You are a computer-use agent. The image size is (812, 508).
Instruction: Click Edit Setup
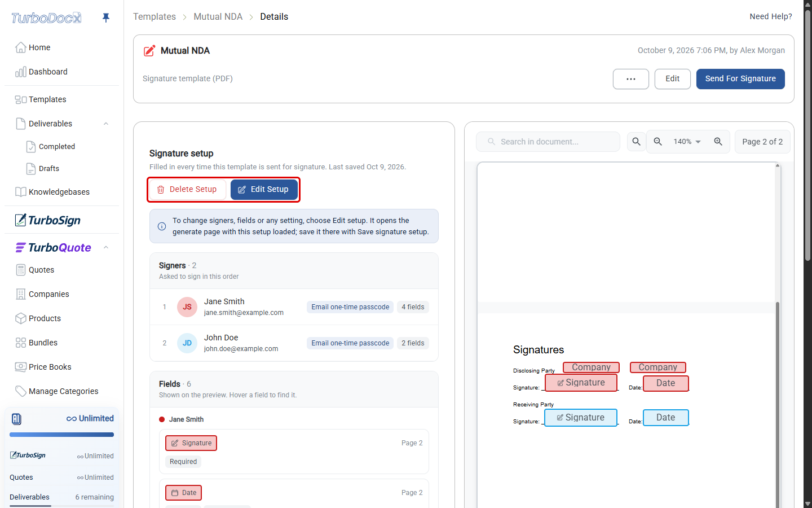coord(264,190)
